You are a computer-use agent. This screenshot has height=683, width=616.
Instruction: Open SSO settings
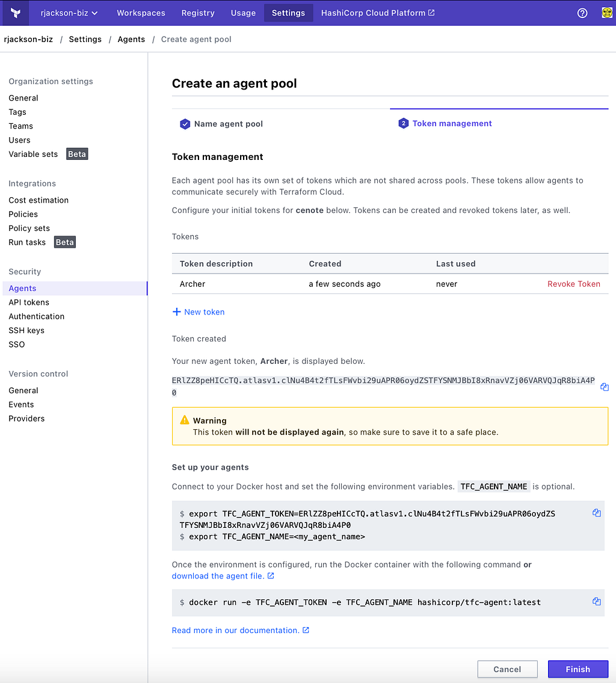click(x=17, y=344)
